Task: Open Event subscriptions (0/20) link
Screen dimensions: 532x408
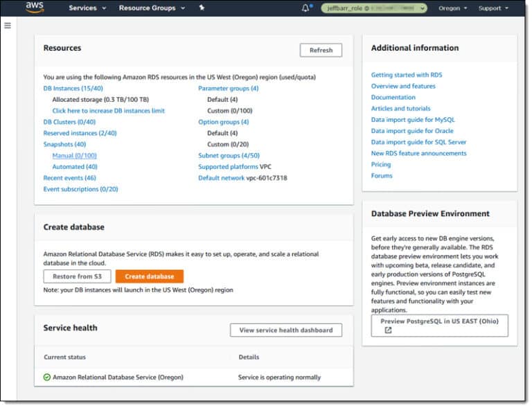Action: (80, 189)
